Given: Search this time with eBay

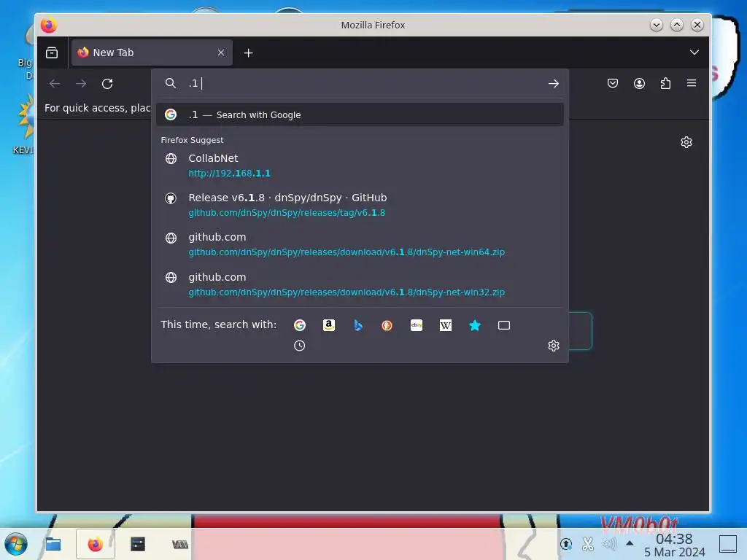Looking at the screenshot, I should (x=417, y=325).
